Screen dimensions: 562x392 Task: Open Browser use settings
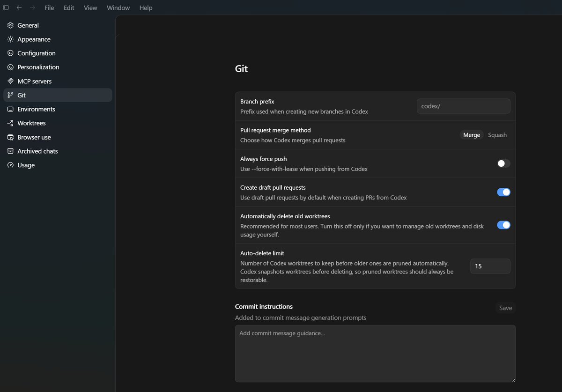58,137
